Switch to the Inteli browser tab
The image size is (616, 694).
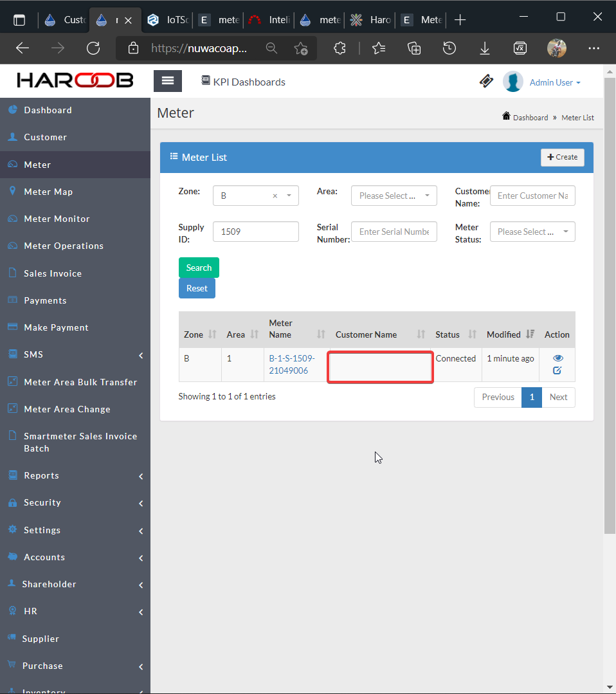click(269, 20)
